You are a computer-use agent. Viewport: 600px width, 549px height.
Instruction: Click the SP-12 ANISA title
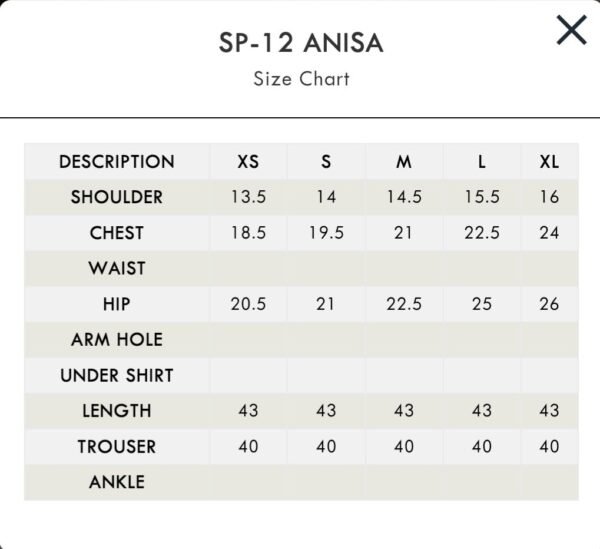(301, 42)
